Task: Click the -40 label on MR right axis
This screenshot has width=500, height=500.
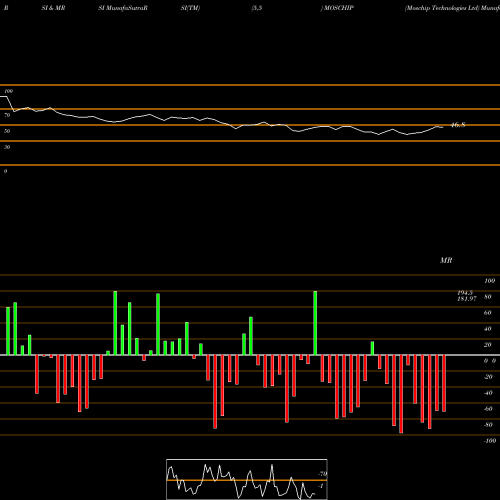Action: coord(488,393)
